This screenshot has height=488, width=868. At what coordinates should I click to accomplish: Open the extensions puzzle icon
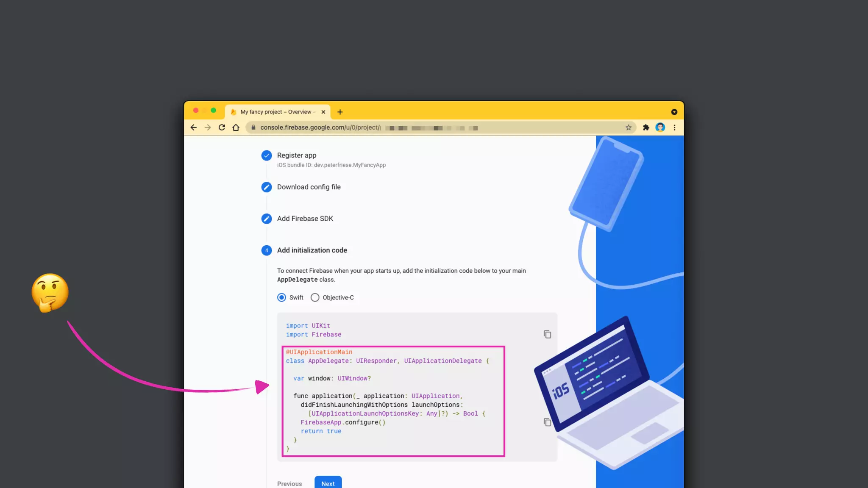646,128
